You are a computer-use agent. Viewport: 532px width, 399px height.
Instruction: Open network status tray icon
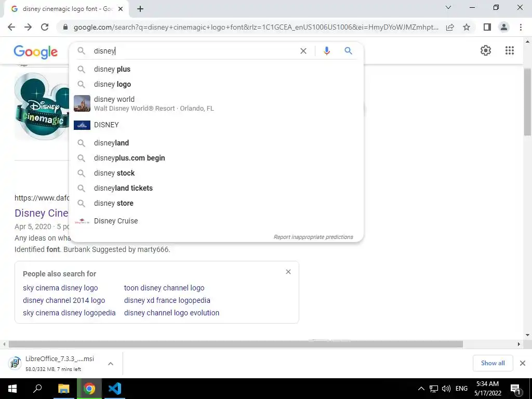pos(434,389)
